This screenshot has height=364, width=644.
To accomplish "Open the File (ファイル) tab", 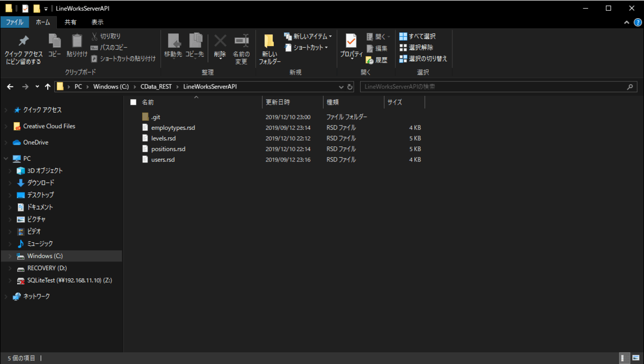I will [14, 22].
